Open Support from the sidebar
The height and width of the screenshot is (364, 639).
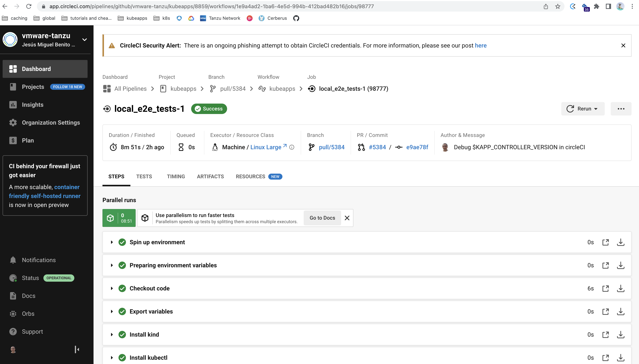[33, 332]
